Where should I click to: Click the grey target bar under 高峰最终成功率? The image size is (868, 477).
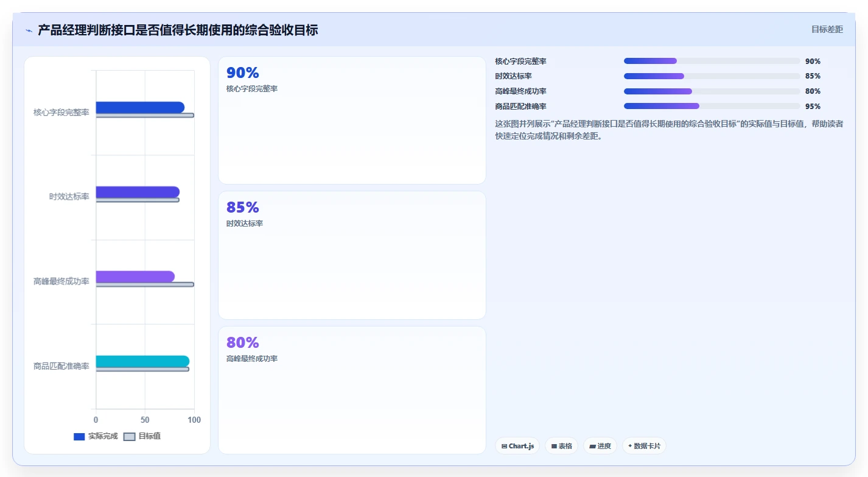(x=145, y=284)
